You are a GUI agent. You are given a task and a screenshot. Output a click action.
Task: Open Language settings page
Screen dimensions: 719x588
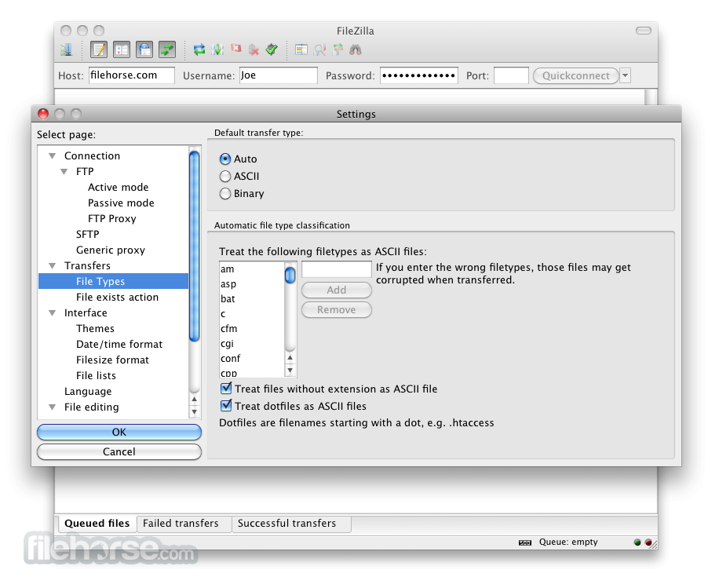88,391
